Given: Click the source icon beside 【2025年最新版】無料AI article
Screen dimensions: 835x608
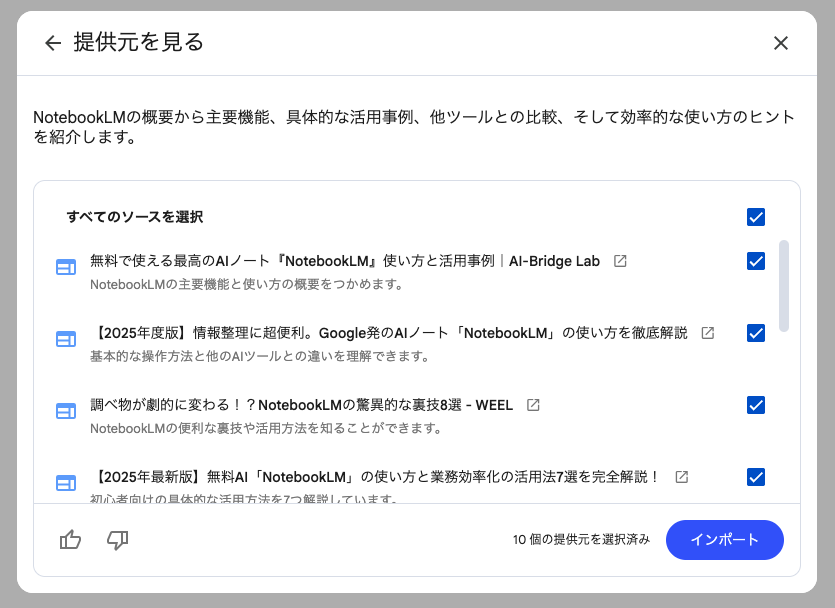Looking at the screenshot, I should [x=66, y=483].
